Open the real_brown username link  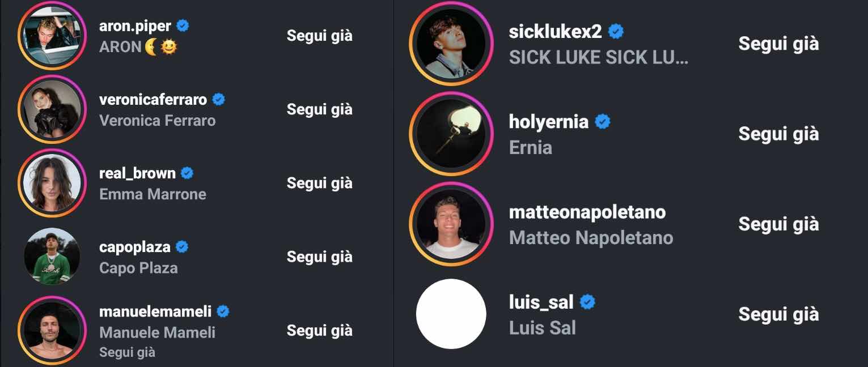138,173
